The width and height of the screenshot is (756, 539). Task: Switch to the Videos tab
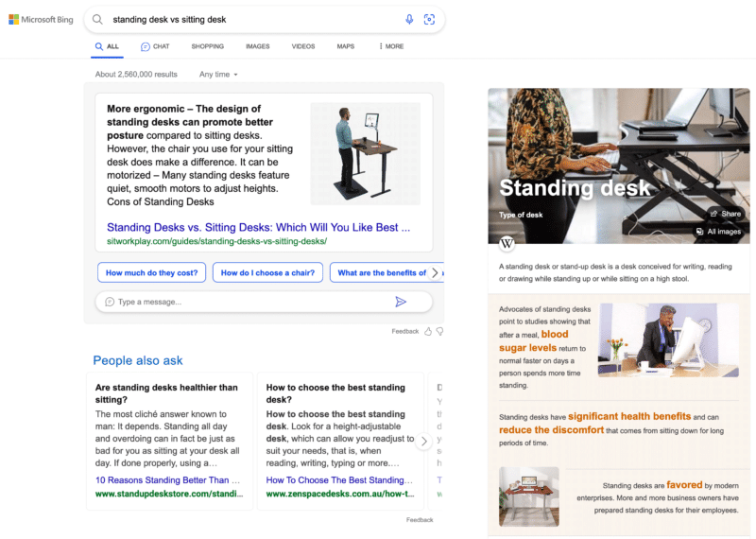(x=303, y=46)
